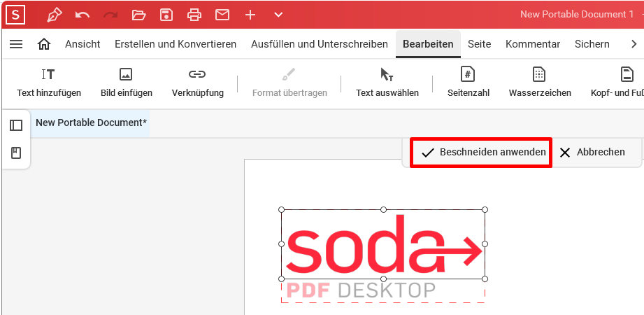The image size is (644, 315).
Task: Click the 'PDF DESKTOP' cropped-out text area
Action: (x=361, y=290)
